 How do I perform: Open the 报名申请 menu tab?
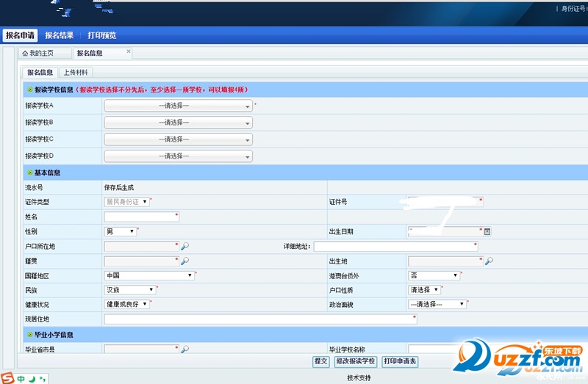(x=21, y=35)
